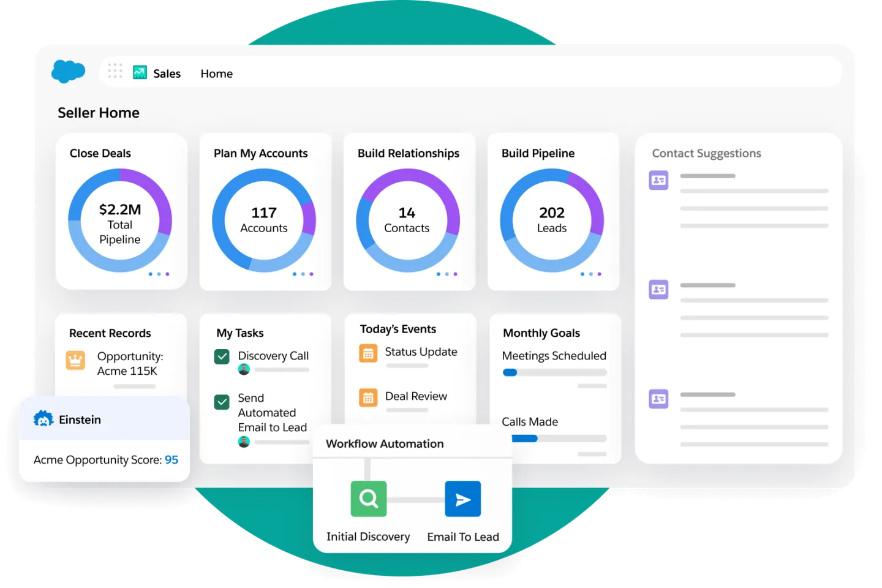
Task: Click the 14 Contacts donut chart
Action: [x=408, y=221]
